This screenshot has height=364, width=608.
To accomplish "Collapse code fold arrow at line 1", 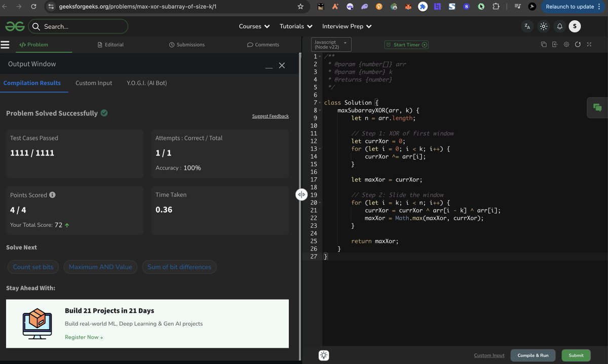I will (320, 57).
